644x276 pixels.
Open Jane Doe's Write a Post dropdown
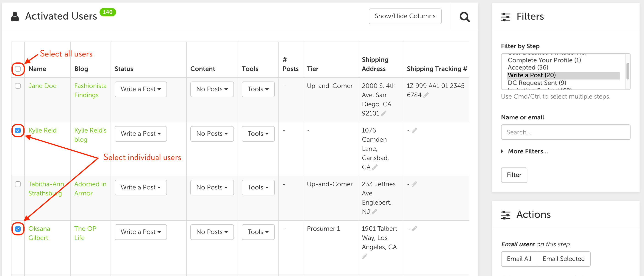[x=141, y=89]
